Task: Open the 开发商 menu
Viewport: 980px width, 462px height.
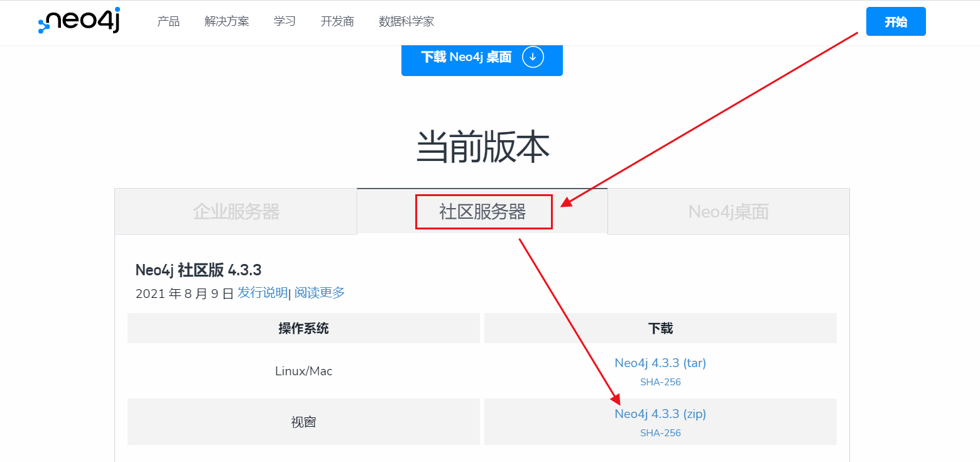Action: tap(337, 22)
